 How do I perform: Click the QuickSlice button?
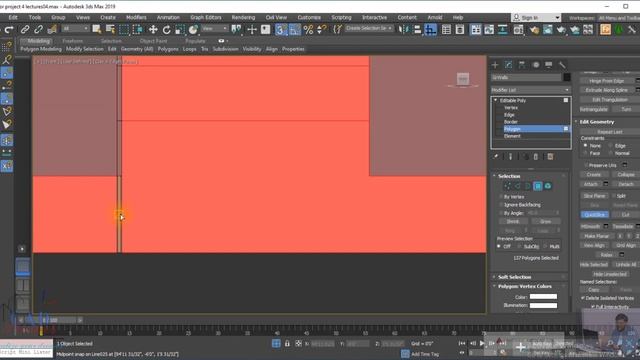(595, 215)
